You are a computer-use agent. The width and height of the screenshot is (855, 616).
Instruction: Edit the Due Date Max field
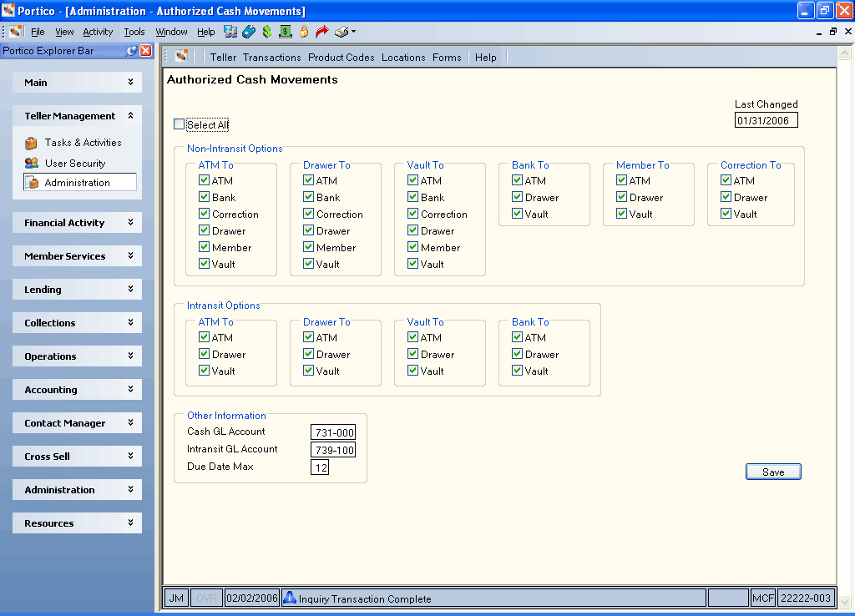pyautogui.click(x=320, y=467)
